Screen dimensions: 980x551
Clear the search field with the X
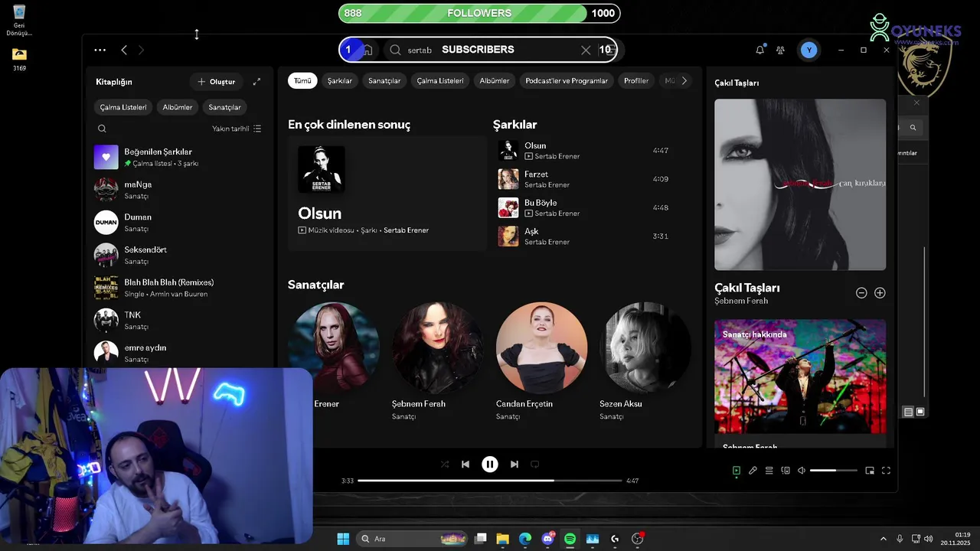pos(586,50)
